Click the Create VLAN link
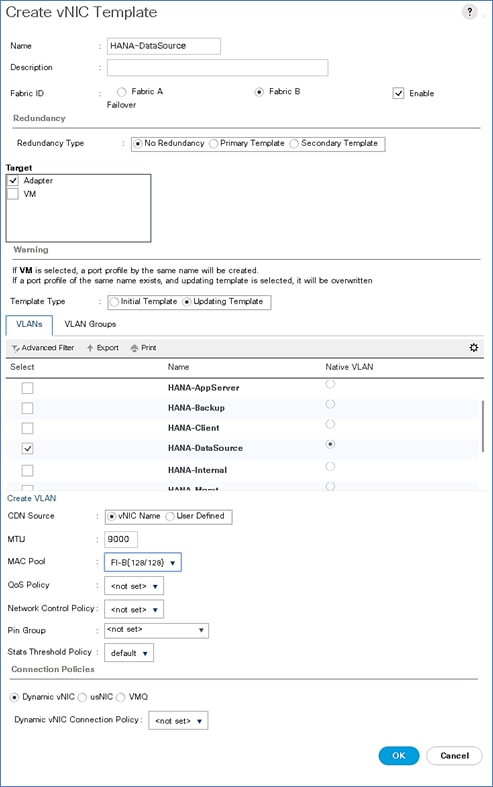 click(32, 498)
